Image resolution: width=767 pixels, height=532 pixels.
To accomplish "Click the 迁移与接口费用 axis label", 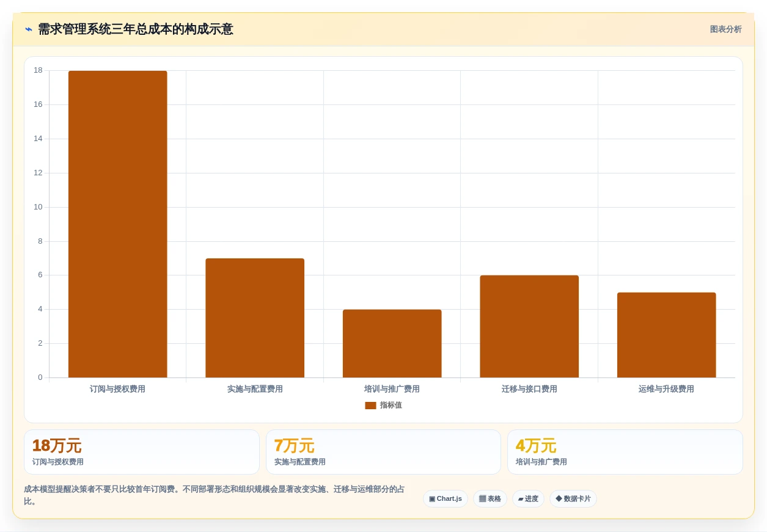I will [529, 389].
